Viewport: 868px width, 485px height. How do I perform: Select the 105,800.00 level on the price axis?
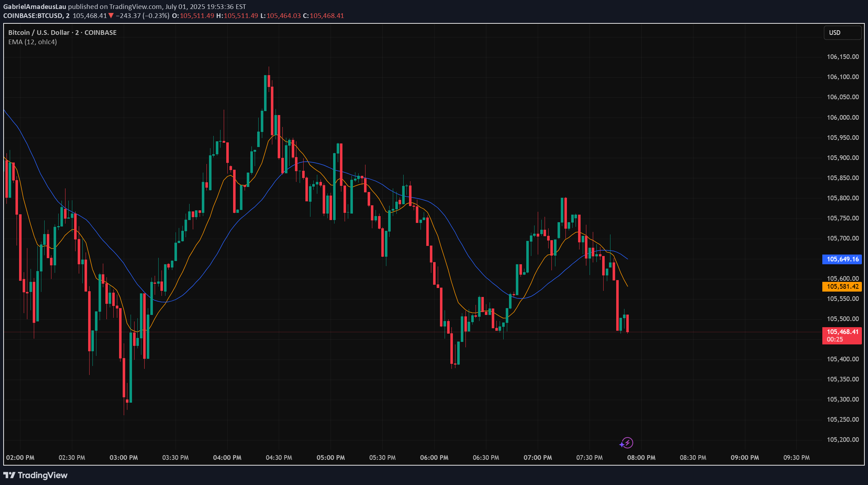pos(844,197)
